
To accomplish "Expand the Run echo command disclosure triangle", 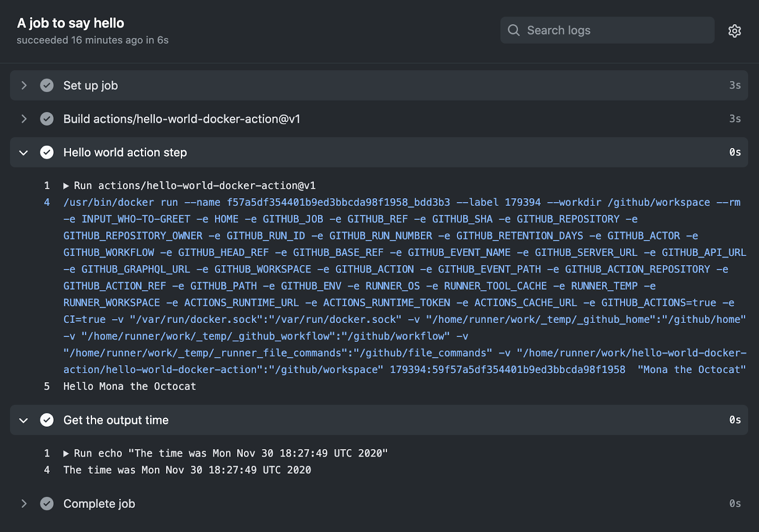I will [x=66, y=454].
